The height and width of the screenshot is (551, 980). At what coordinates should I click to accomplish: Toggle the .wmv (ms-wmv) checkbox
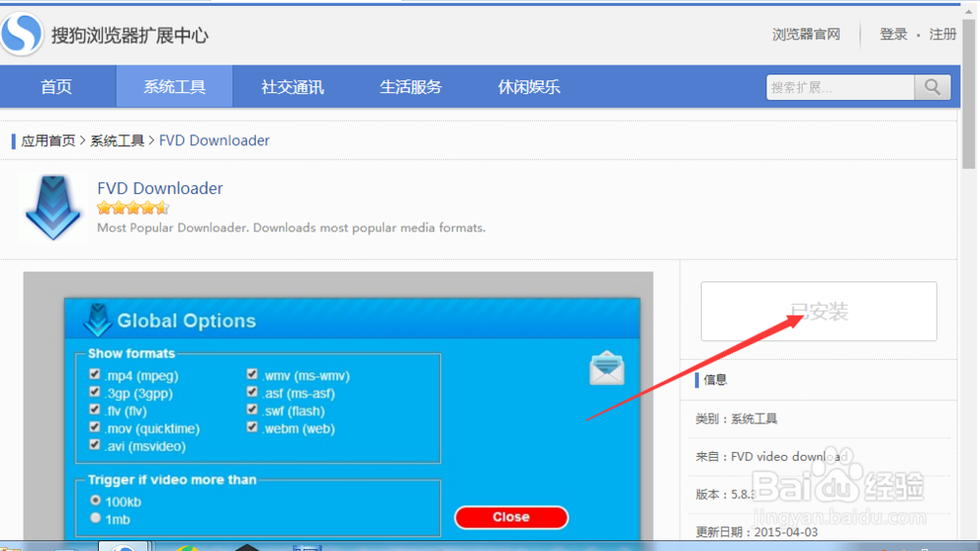coord(252,374)
